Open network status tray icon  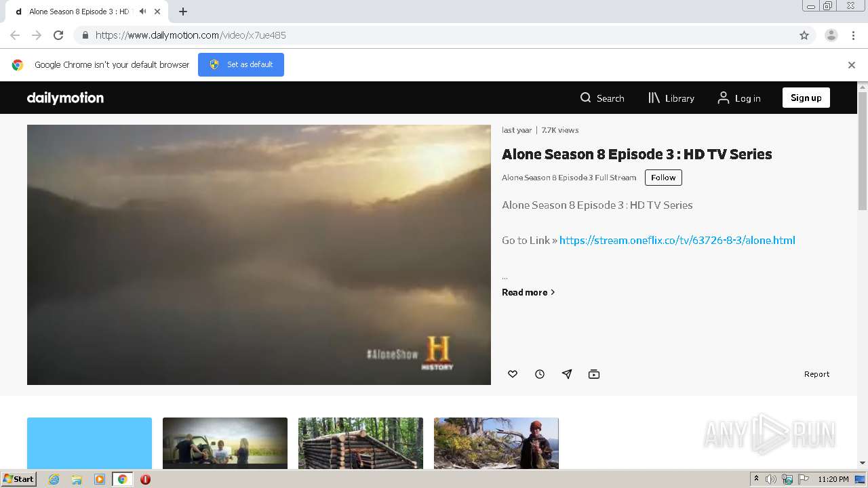787,479
